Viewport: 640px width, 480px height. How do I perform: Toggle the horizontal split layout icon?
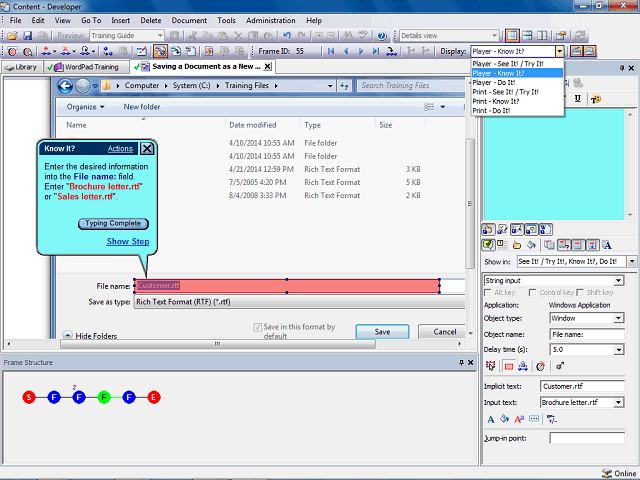(527, 36)
